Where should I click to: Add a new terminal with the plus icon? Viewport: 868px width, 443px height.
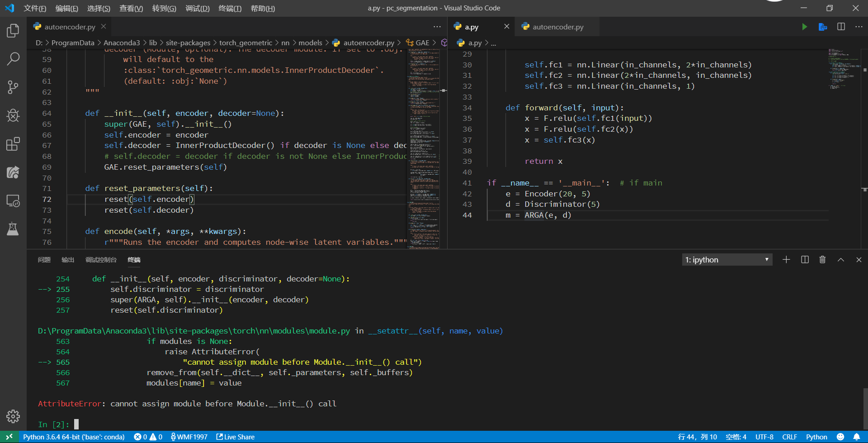click(x=786, y=259)
